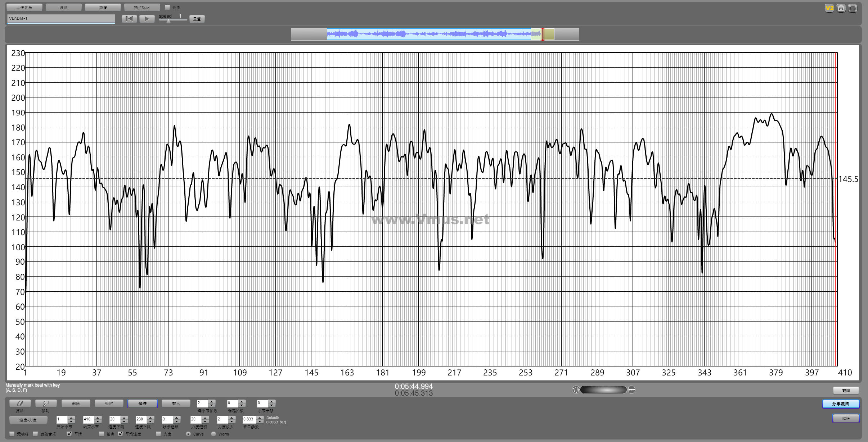Click the play button
The image size is (868, 442).
coord(147,19)
